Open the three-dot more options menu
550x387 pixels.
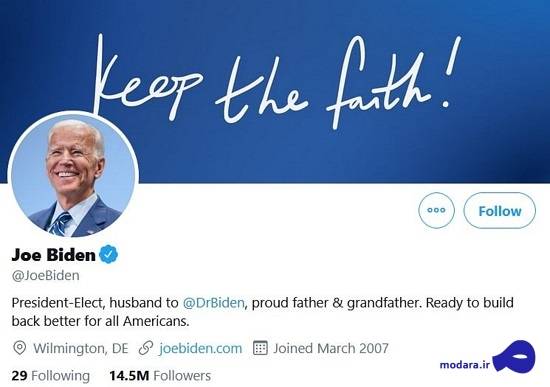tap(436, 211)
